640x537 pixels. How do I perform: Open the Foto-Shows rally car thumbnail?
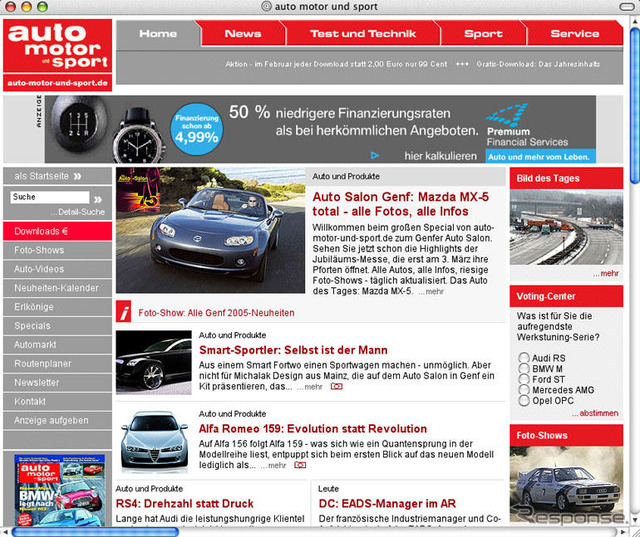566,484
